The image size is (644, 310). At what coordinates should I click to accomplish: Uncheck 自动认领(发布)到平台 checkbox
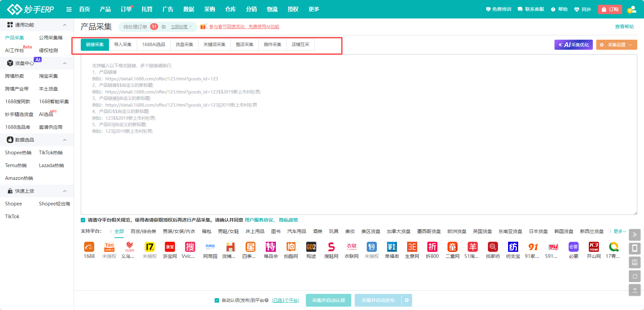click(x=217, y=301)
